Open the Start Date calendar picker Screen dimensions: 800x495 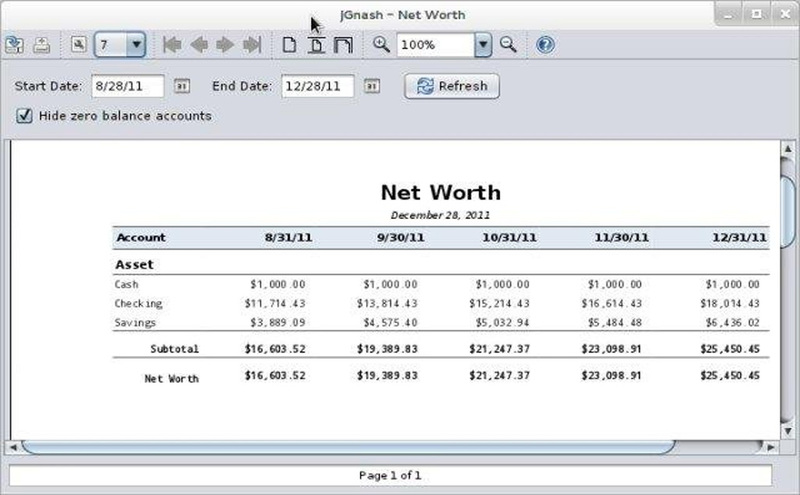pyautogui.click(x=182, y=86)
